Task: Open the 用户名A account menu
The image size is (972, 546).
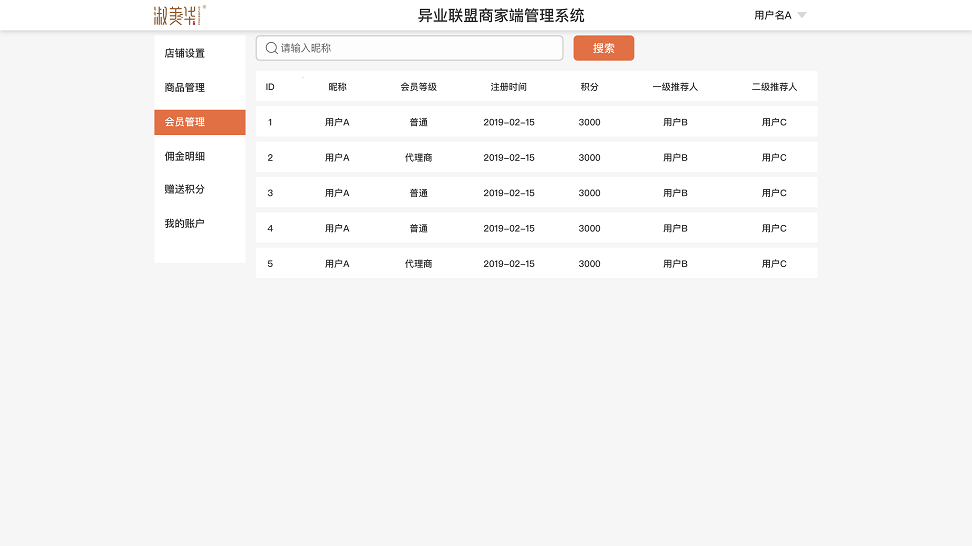Action: coord(773,15)
